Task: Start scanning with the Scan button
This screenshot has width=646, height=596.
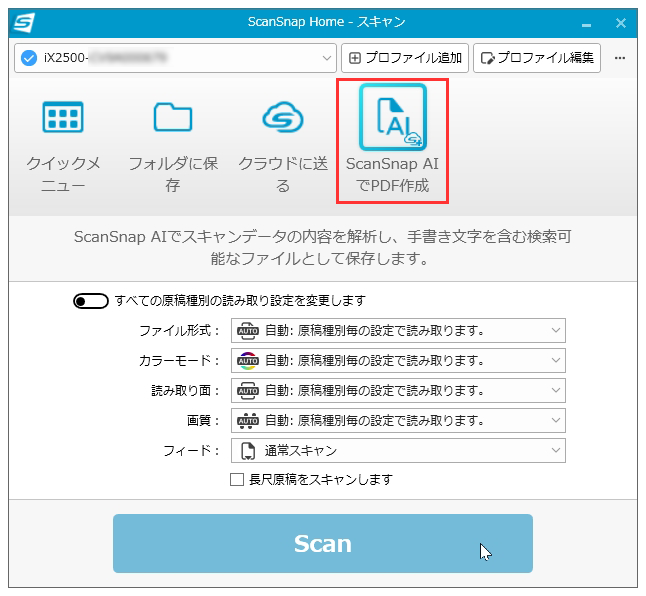Action: [x=323, y=543]
